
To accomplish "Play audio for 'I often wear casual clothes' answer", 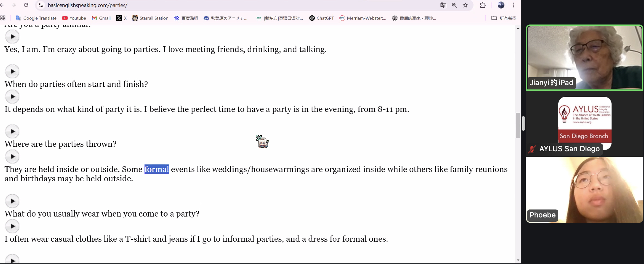I will pyautogui.click(x=12, y=226).
